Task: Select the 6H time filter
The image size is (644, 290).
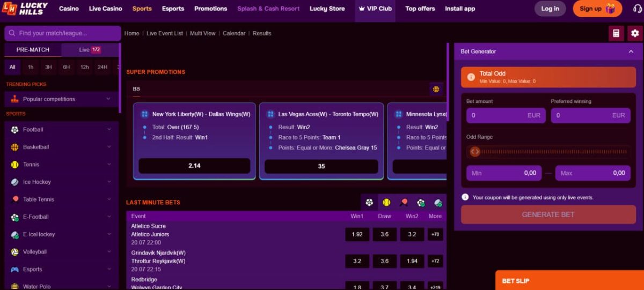Action: (x=67, y=67)
